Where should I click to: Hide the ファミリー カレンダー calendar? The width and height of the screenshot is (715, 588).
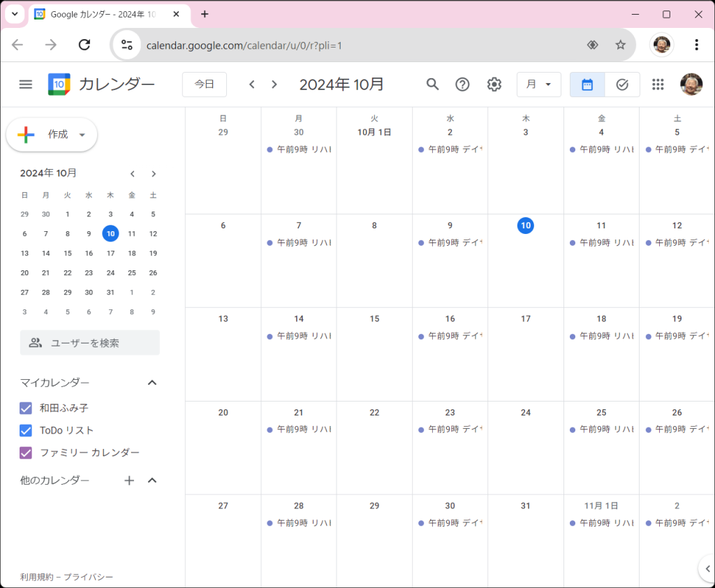point(26,453)
